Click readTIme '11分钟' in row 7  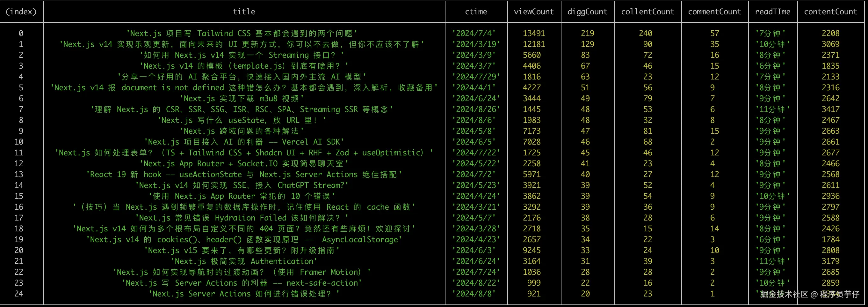pos(773,109)
